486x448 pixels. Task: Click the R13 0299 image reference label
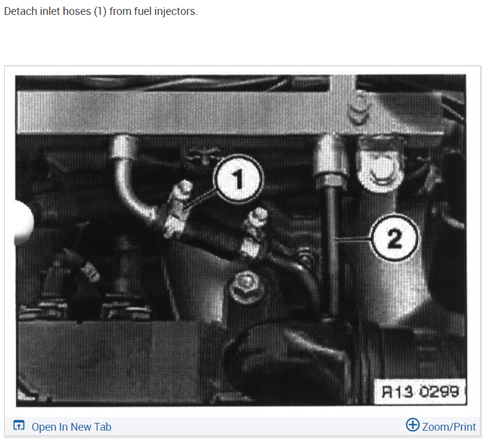[420, 392]
